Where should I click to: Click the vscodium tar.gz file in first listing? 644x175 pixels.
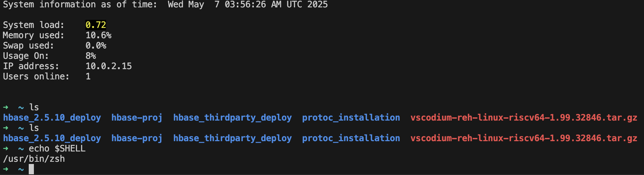point(524,118)
